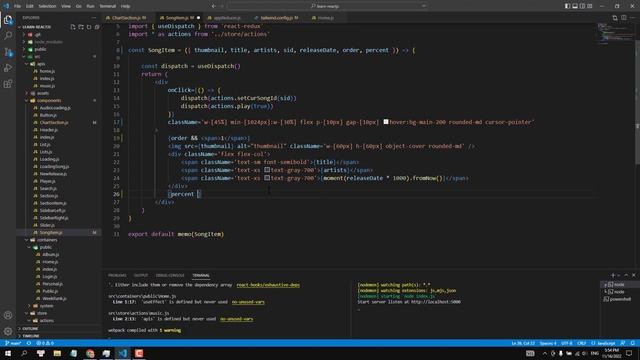Click the hover:bg-main-200 color swatch
This screenshot has width=640, height=360.
point(386,122)
